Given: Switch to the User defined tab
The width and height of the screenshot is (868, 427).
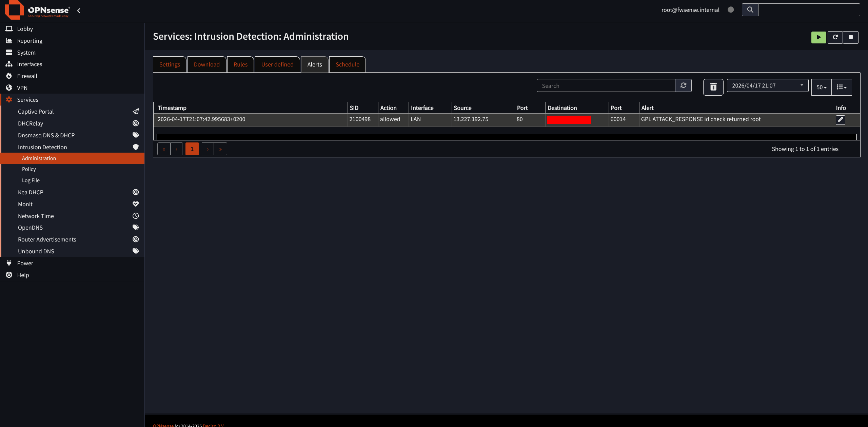Looking at the screenshot, I should coord(277,64).
